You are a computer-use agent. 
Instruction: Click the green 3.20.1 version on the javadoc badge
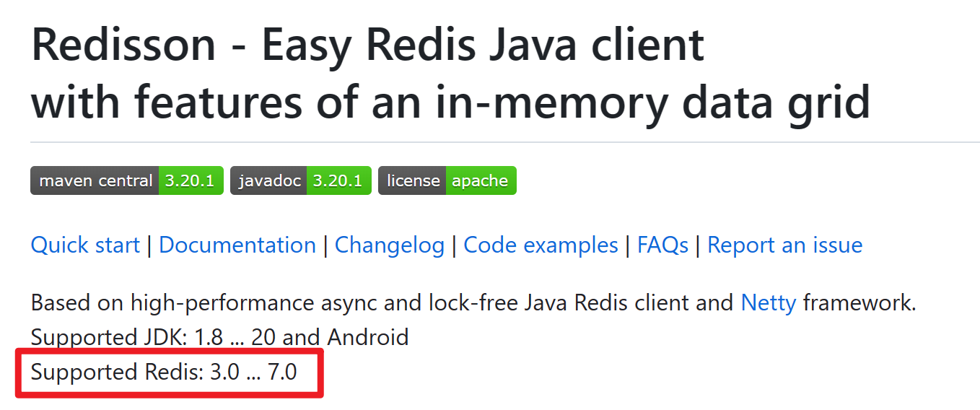point(338,180)
